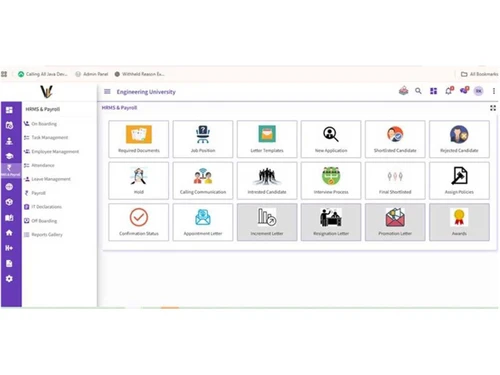Open the Shortlisted Candidate tile

(x=395, y=139)
